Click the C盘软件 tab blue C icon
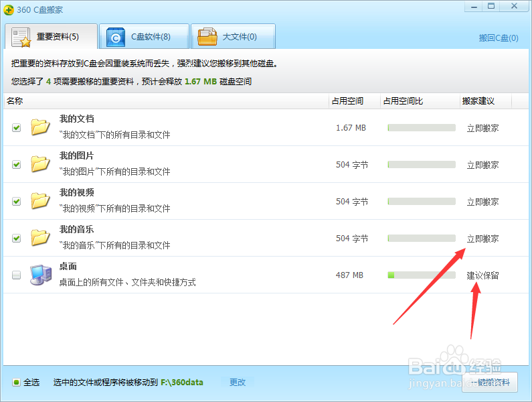 [x=115, y=37]
